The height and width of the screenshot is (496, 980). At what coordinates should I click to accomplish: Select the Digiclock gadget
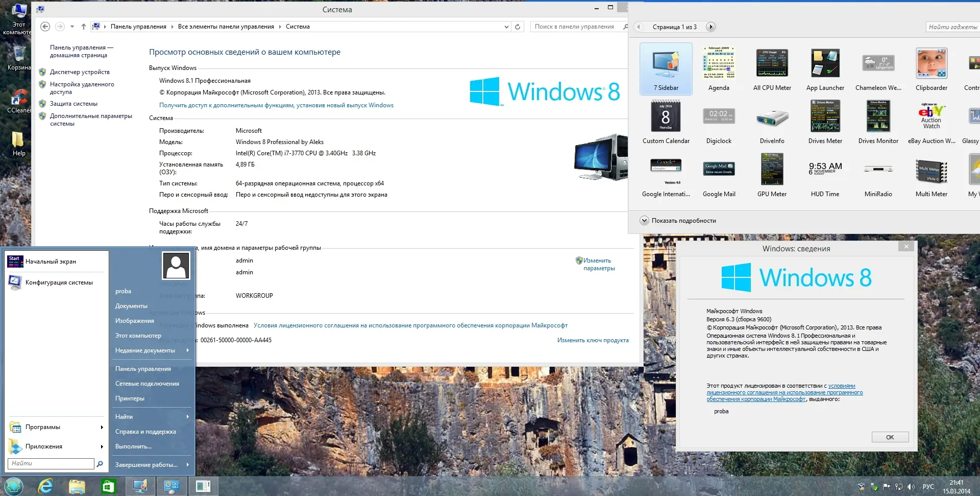click(x=719, y=122)
